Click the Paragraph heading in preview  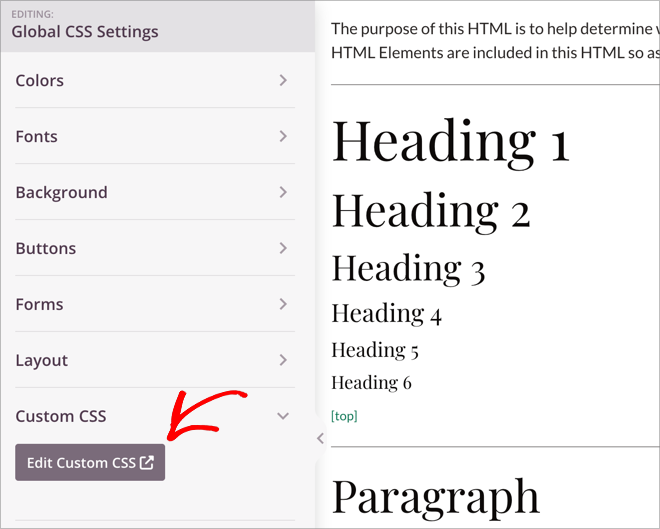(x=435, y=496)
